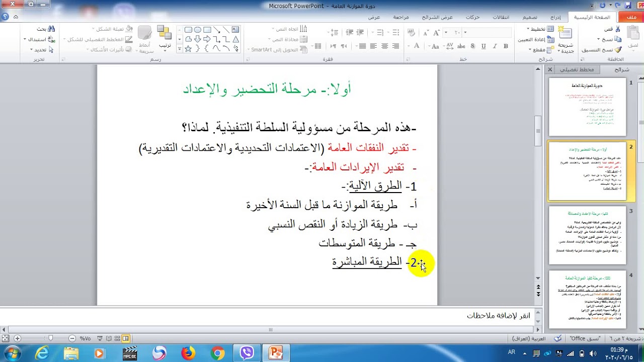Expand the shapes gallery More arrow

(180, 49)
